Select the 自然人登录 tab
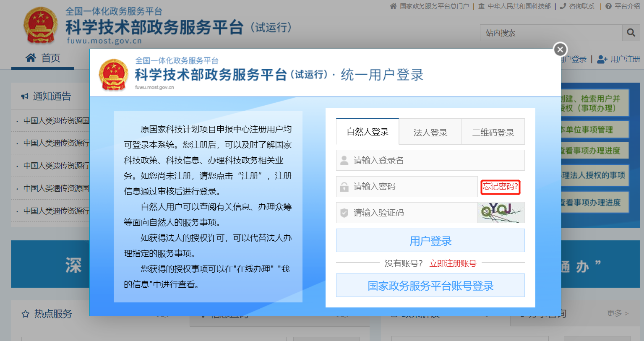 [368, 132]
